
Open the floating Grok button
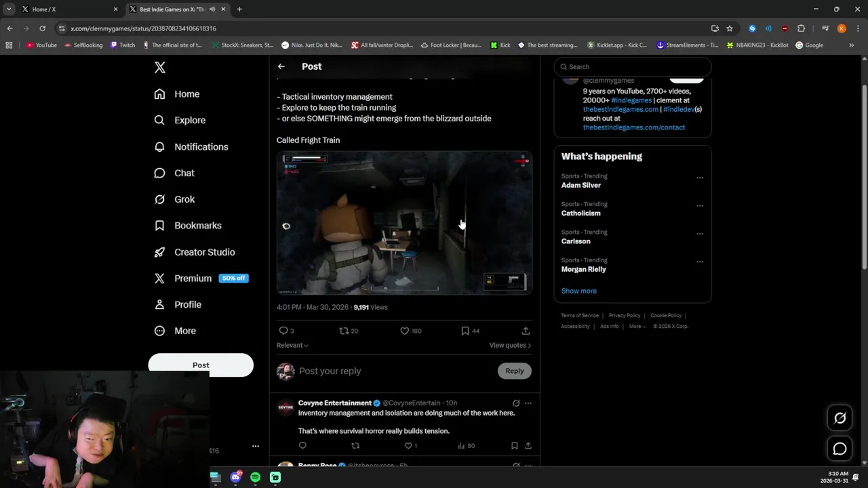click(840, 418)
